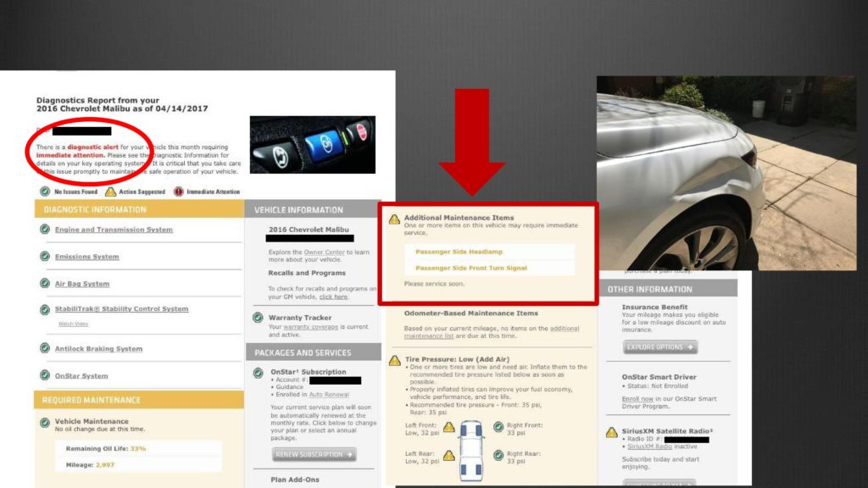Click green check icon beside Warranty Tracker

[258, 318]
